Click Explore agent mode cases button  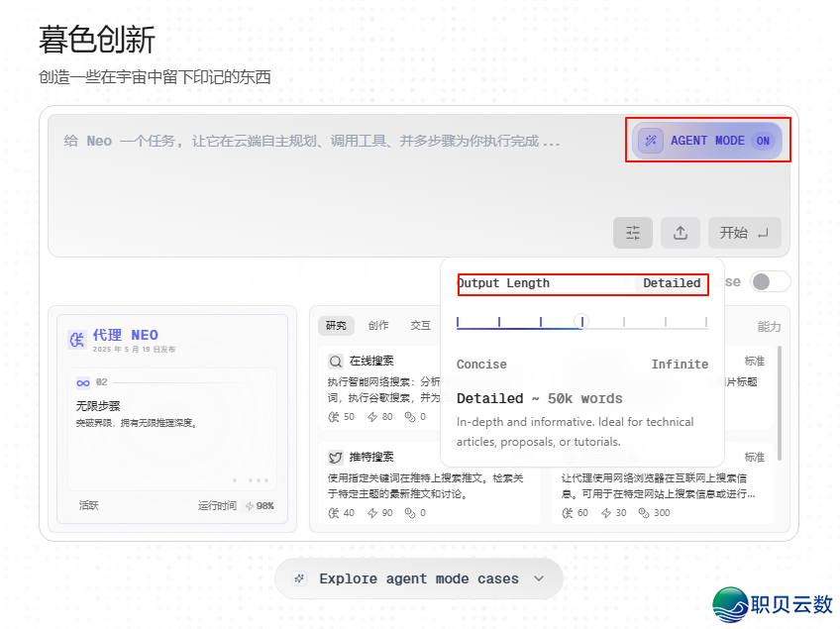418,578
